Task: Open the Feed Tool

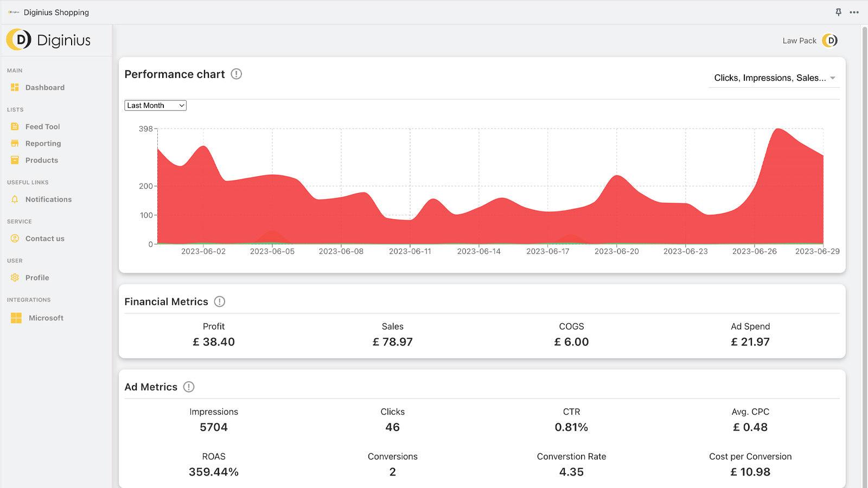Action: coord(42,126)
